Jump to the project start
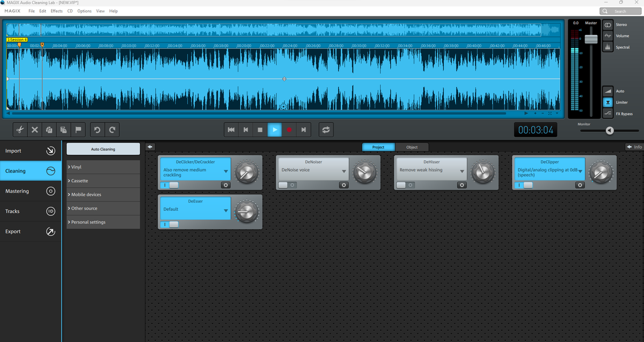This screenshot has width=644, height=342. [231, 130]
